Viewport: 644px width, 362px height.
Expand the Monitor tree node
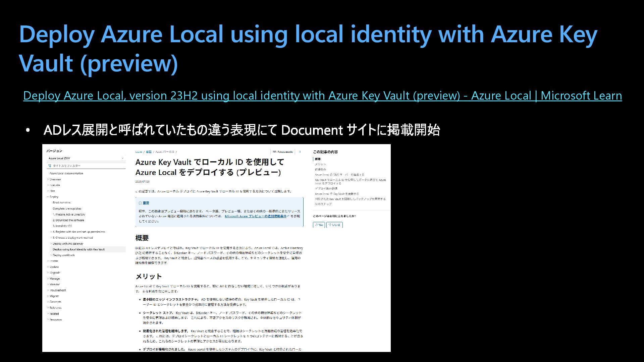54,284
